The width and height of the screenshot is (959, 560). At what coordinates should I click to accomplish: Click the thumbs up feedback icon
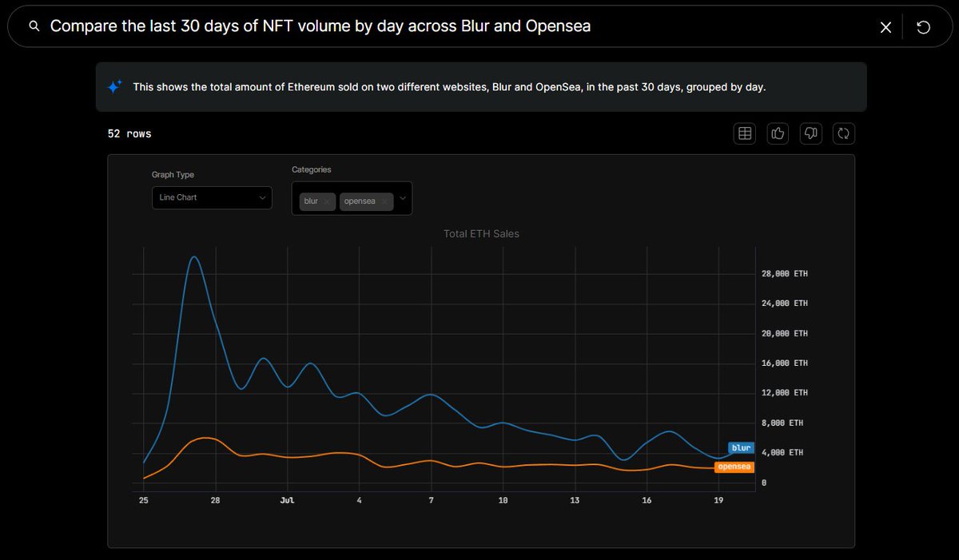click(x=778, y=133)
